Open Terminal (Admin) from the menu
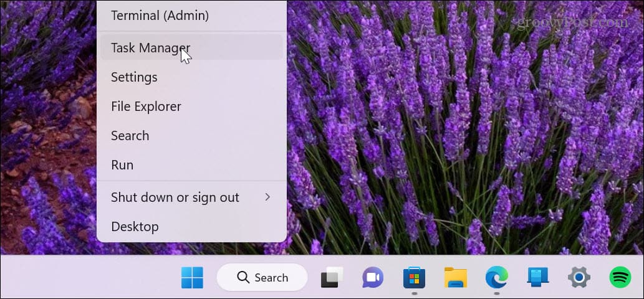This screenshot has height=299, width=644. 191,16
